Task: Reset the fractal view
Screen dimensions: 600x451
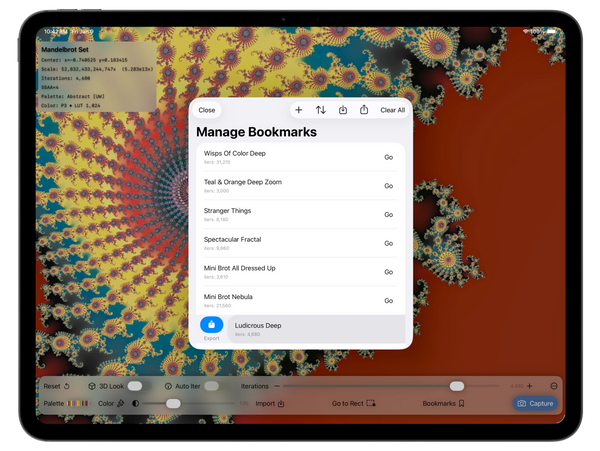Action: click(x=57, y=385)
